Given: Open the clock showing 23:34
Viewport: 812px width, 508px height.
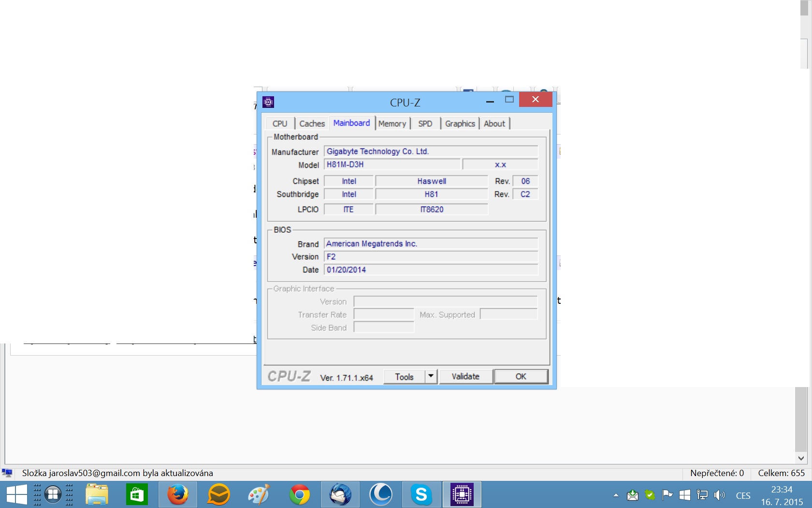Looking at the screenshot, I should (782, 490).
